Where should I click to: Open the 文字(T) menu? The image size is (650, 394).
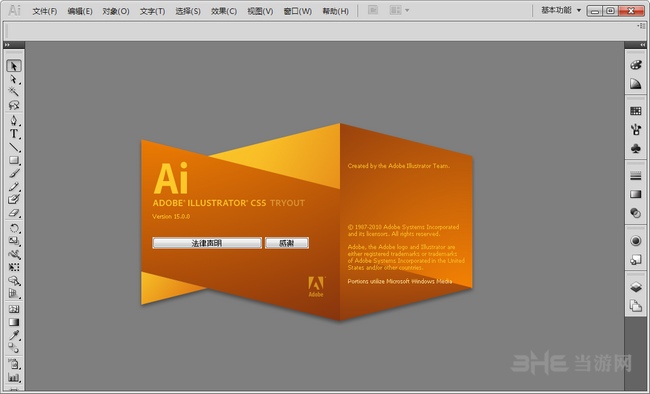pyautogui.click(x=152, y=11)
